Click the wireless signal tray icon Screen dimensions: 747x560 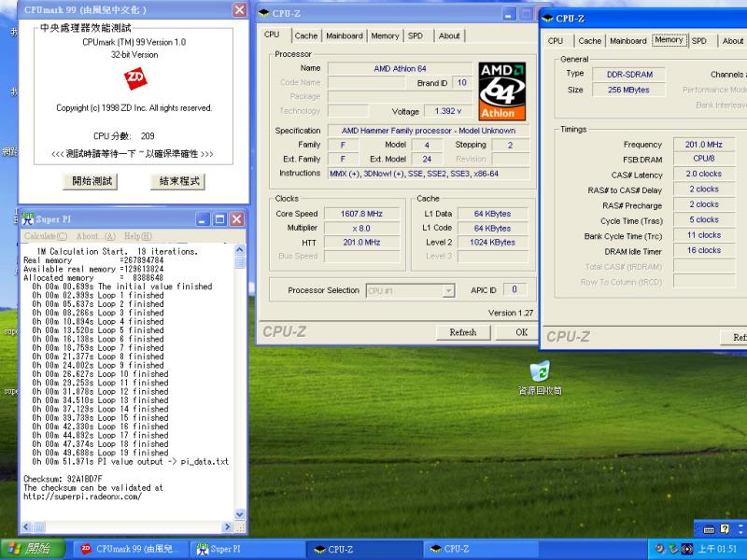687,549
